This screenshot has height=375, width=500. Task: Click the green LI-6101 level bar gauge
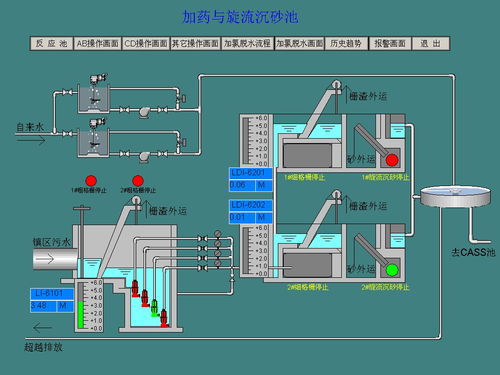tap(80, 315)
